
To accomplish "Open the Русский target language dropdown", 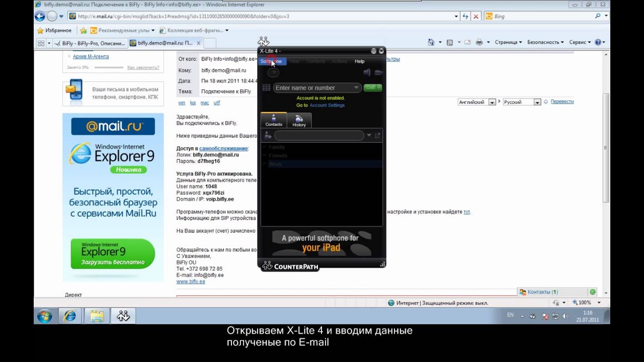I will point(522,102).
